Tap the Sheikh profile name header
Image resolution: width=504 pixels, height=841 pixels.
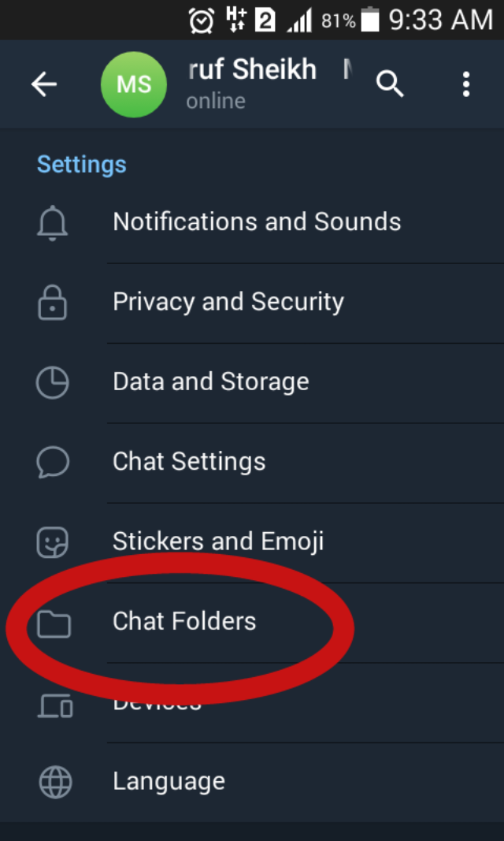(x=252, y=70)
